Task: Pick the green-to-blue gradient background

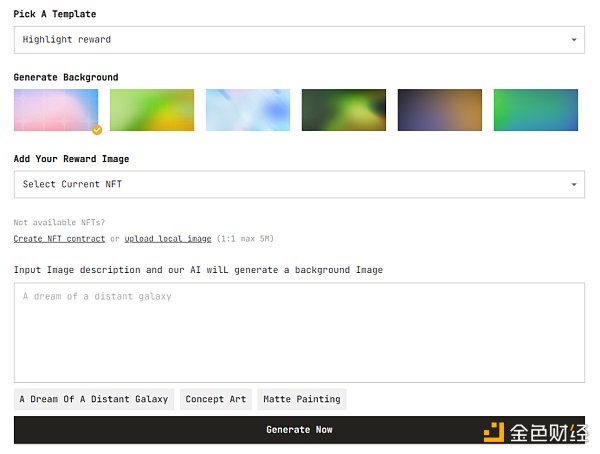Action: point(535,110)
